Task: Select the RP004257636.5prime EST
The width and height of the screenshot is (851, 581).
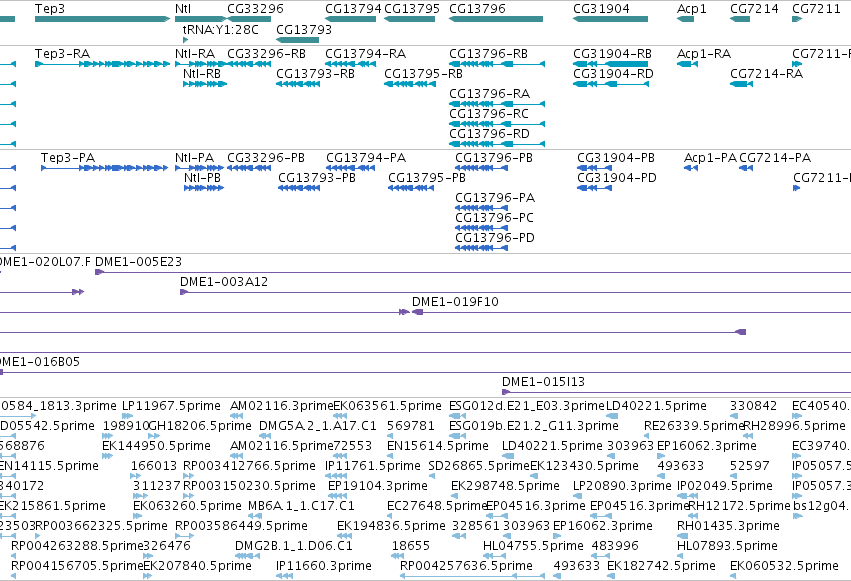Action: tap(472, 576)
